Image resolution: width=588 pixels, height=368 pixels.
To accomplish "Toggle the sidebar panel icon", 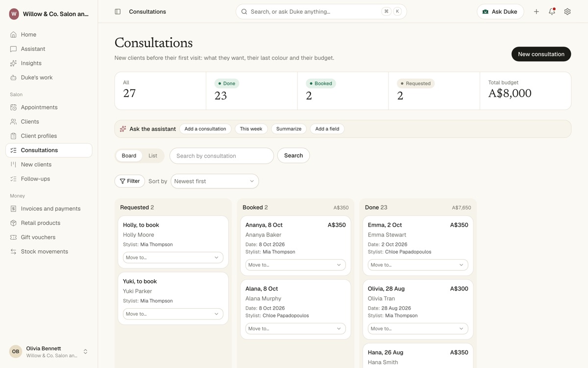I will (x=118, y=12).
